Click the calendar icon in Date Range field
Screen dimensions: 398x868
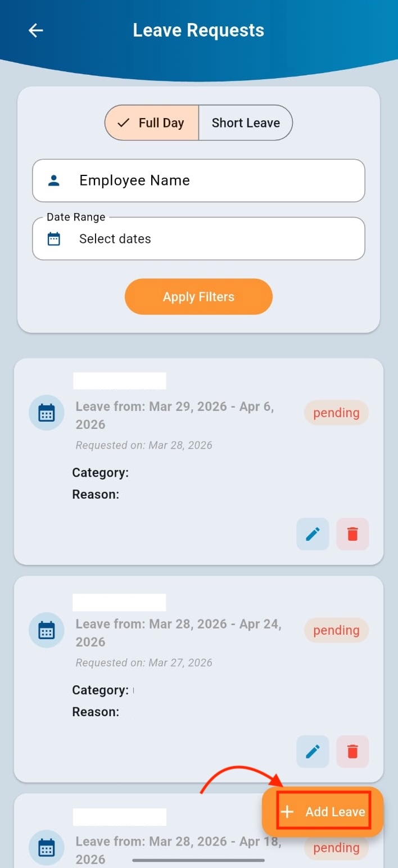click(54, 239)
